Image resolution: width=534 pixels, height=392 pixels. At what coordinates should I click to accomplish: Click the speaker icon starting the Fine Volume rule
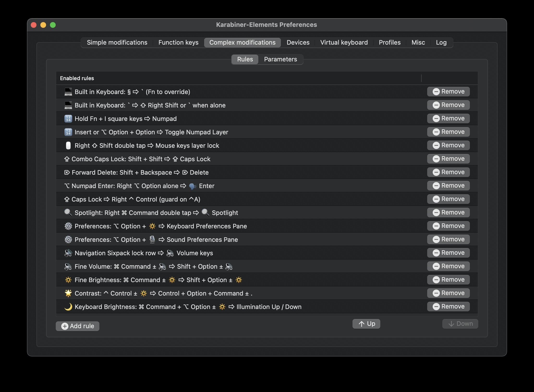pyautogui.click(x=68, y=267)
